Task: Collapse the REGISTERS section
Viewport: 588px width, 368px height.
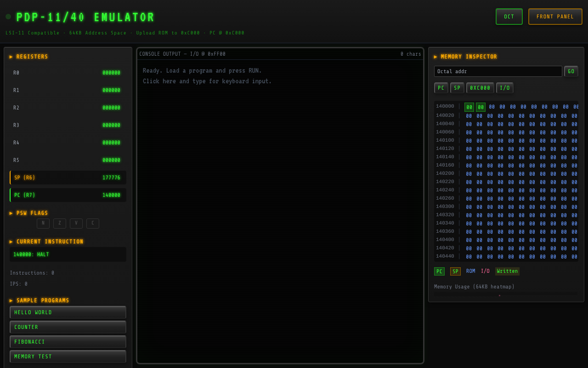Action: point(30,57)
